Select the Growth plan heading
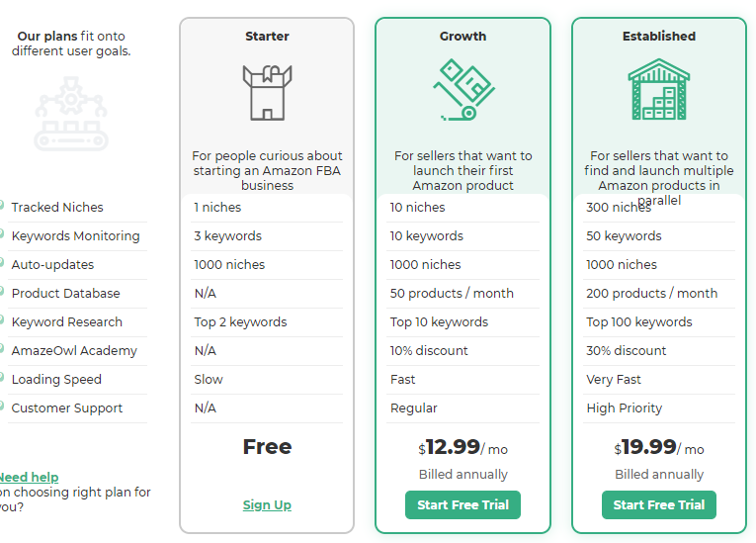Image resolution: width=756 pixels, height=543 pixels. coord(462,37)
